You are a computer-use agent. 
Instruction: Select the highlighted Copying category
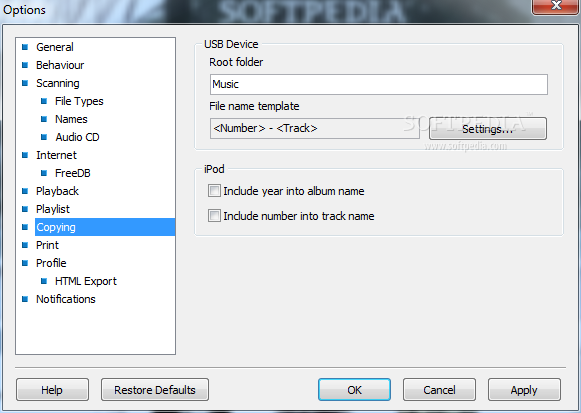tap(105, 227)
